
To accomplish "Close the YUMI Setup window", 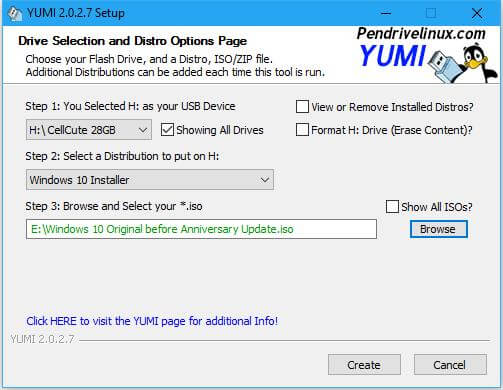I will coord(477,13).
